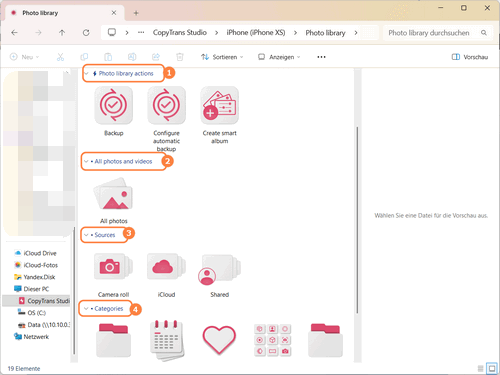
Task: Open the Anzeigen dropdown
Action: click(x=279, y=57)
